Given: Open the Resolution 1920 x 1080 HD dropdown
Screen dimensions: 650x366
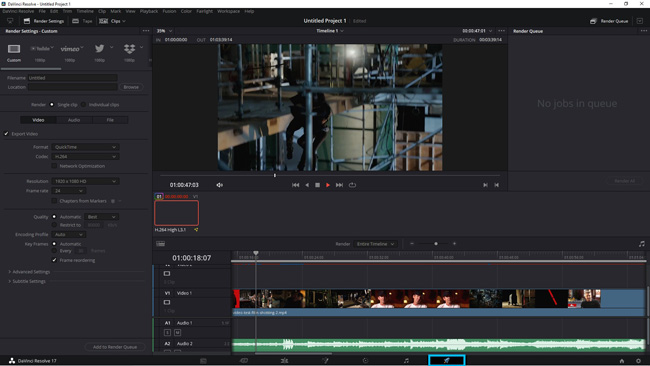Looking at the screenshot, I should click(85, 181).
